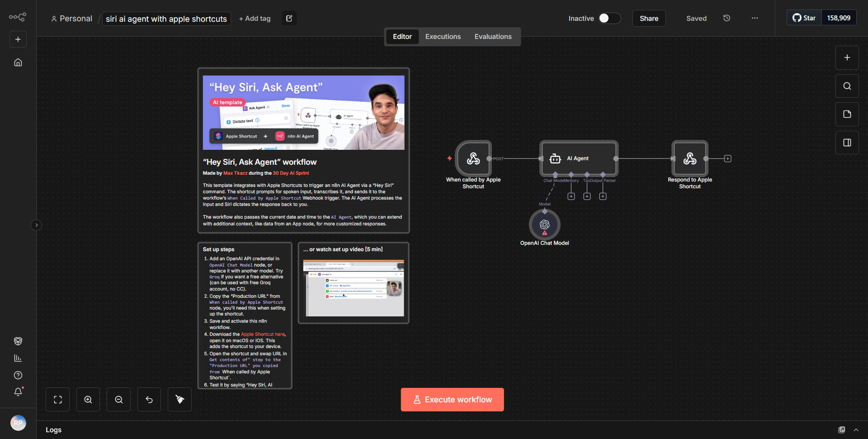
Task: Switch to the Evaluations tab
Action: 493,37
